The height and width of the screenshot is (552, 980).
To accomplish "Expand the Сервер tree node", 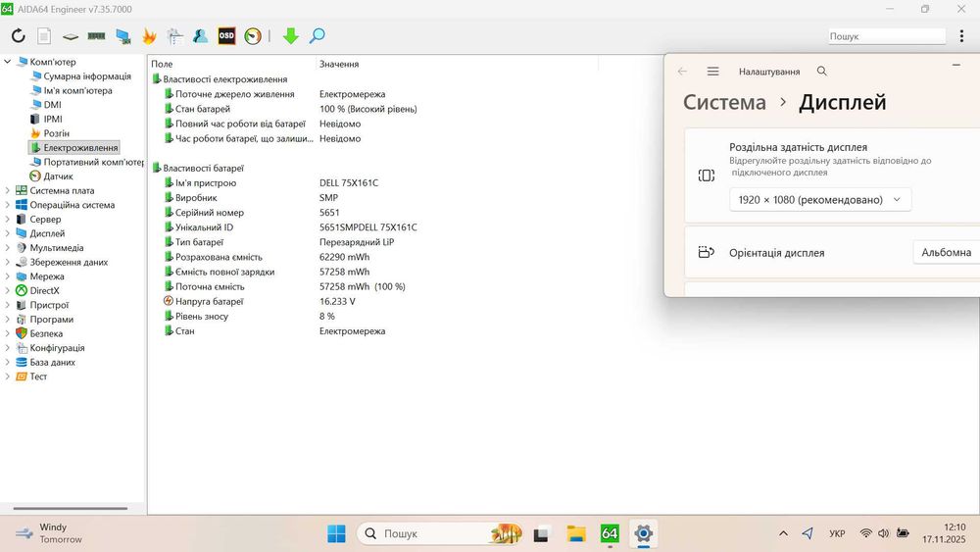I will [8, 220].
